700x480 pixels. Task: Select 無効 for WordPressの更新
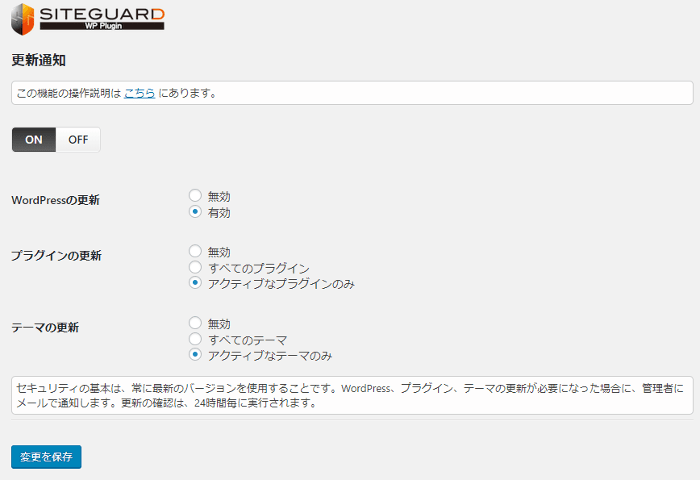(195, 195)
